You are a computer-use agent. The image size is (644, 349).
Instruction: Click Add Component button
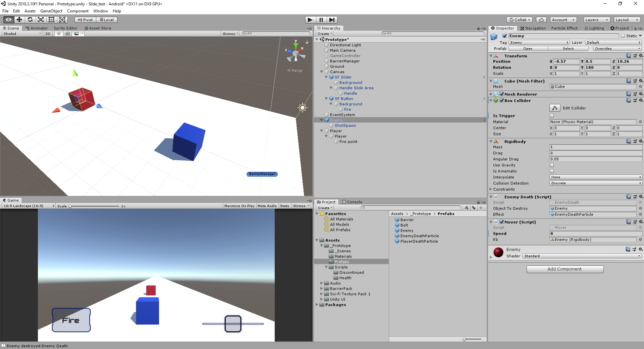565,269
